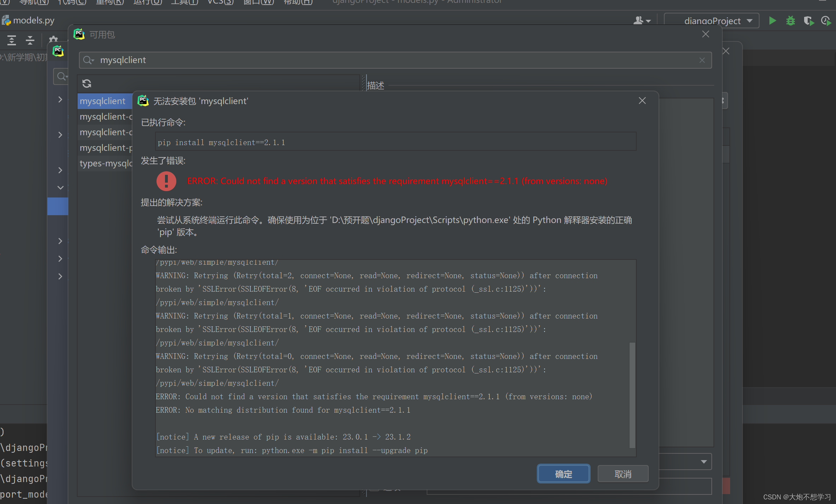The image size is (836, 504).
Task: Open the djangoProject run configuration dropdown
Action: (x=712, y=21)
